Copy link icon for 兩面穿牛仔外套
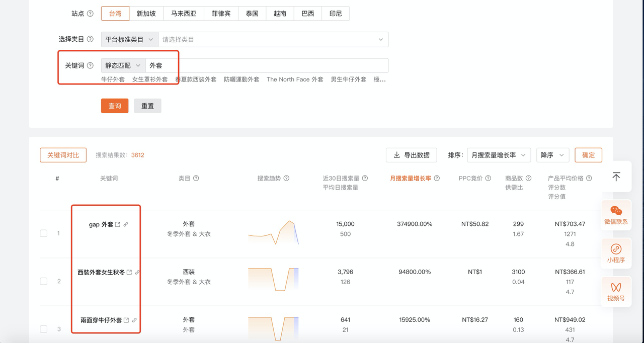Screen dimensions: 644x343 [x=134, y=320]
